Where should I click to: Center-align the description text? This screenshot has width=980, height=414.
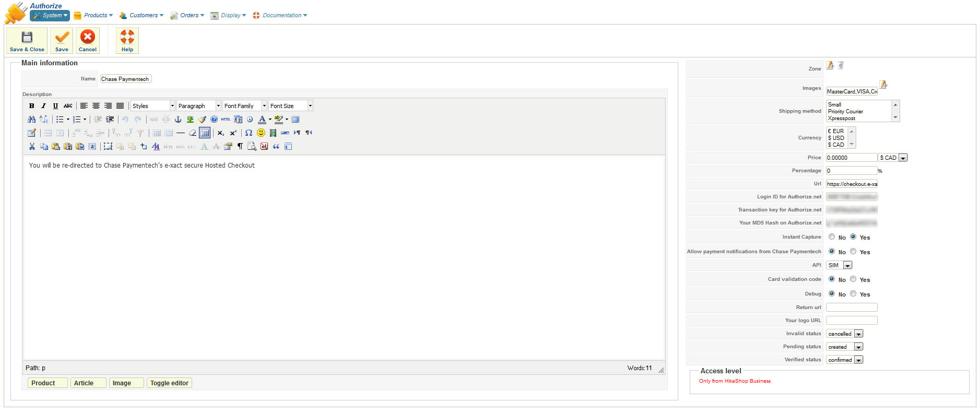pos(96,106)
